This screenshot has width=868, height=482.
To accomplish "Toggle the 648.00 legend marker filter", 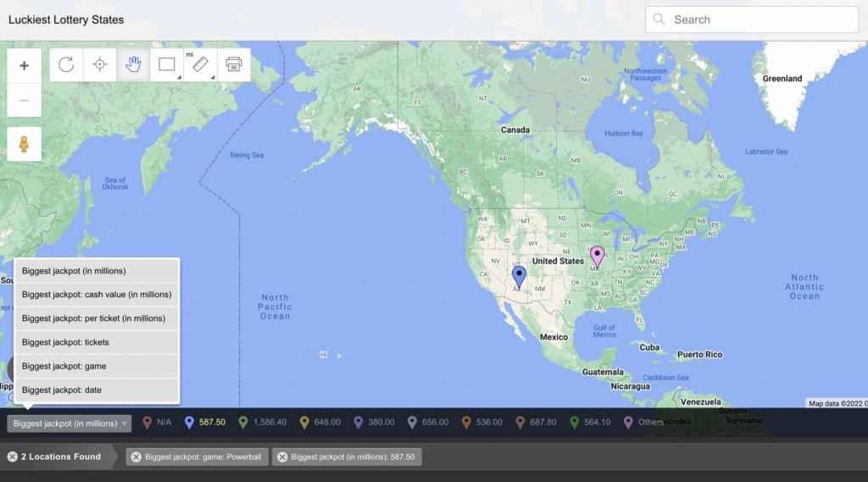I will tap(320, 422).
